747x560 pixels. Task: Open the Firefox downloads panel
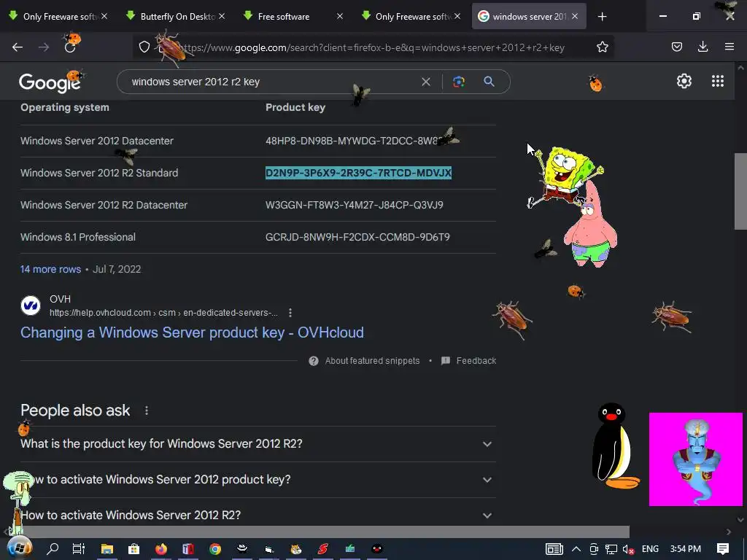pyautogui.click(x=703, y=47)
